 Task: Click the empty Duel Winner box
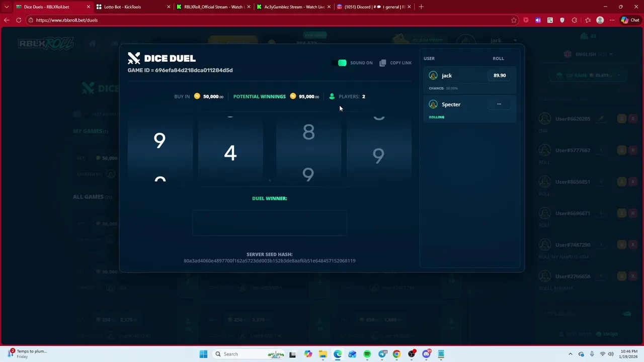point(270,223)
